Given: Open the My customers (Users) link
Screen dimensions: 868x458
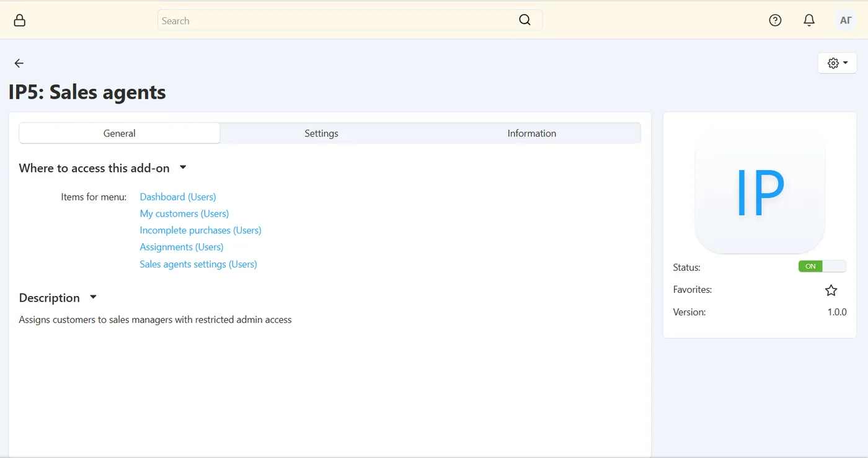Looking at the screenshot, I should (184, 213).
